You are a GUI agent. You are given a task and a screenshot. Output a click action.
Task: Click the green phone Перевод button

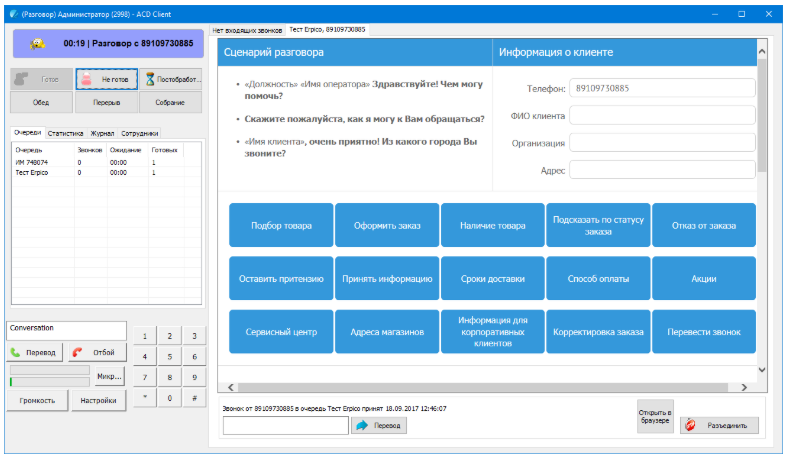[x=35, y=352]
